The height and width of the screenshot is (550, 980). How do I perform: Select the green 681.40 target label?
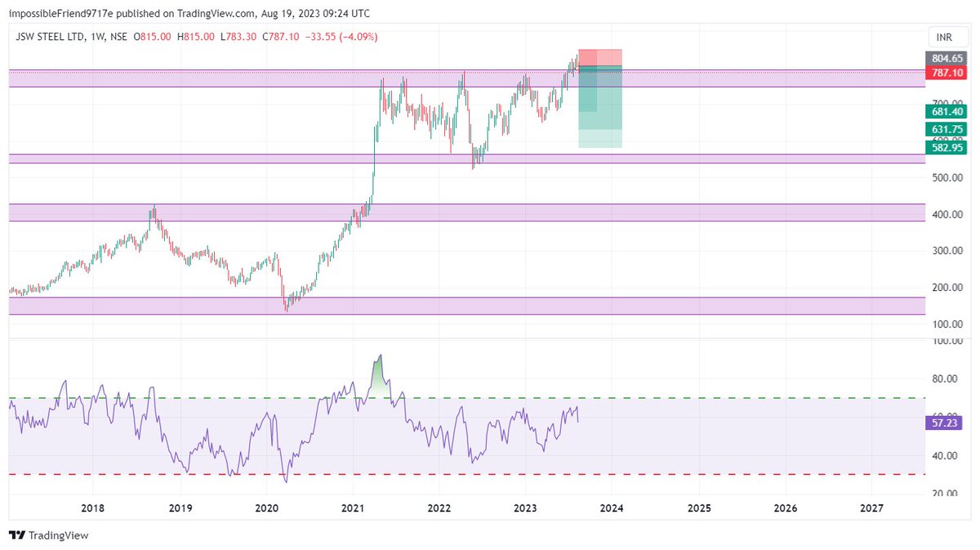(947, 112)
